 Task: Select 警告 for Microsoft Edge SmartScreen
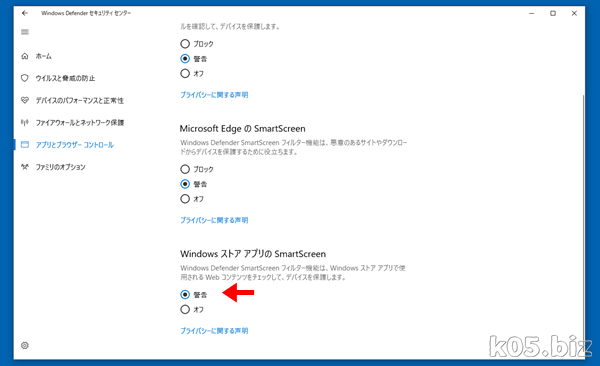click(185, 184)
